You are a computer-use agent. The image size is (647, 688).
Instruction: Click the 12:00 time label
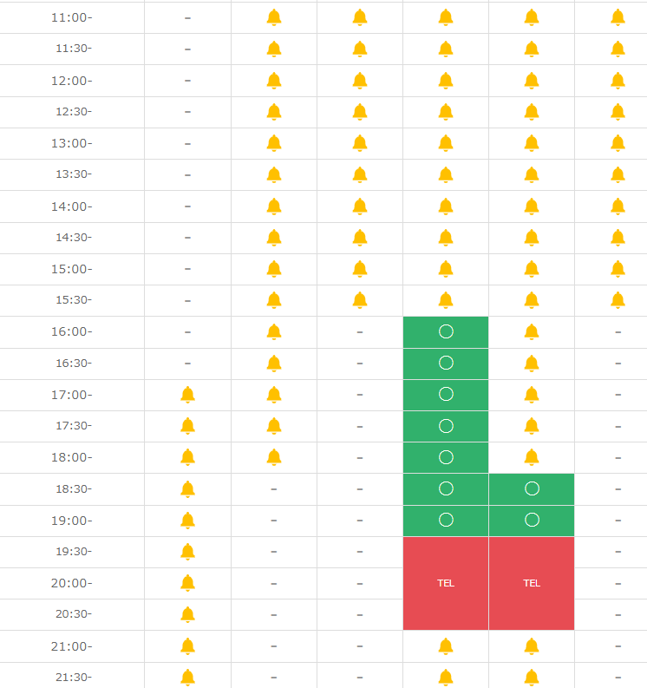click(71, 81)
